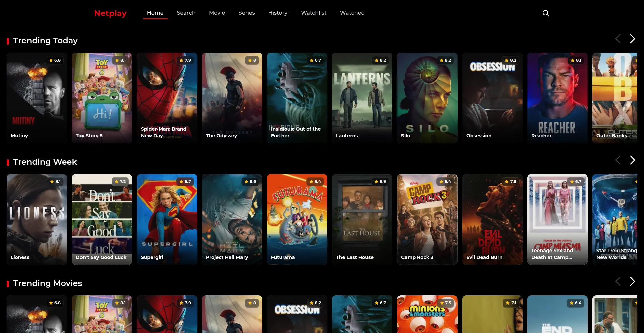This screenshot has width=644, height=333.
Task: Next arrow for Trending Week carousel
Action: point(632,160)
